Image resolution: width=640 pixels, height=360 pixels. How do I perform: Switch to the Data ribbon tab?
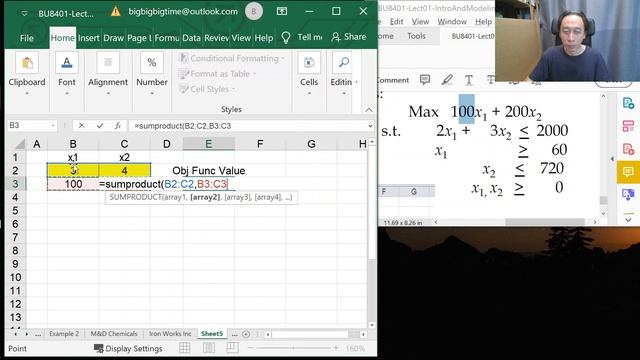pyautogui.click(x=191, y=38)
